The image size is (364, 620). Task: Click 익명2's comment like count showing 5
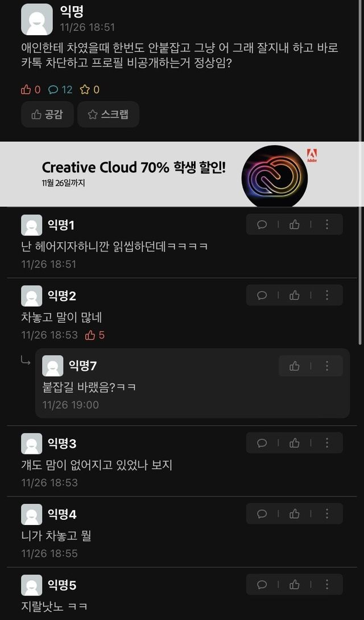95,335
